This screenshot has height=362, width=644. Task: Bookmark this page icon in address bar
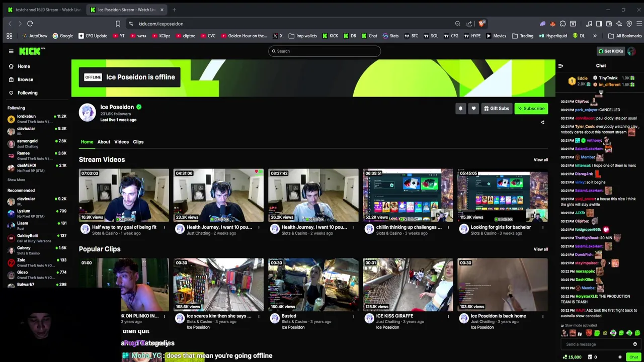[x=118, y=24]
